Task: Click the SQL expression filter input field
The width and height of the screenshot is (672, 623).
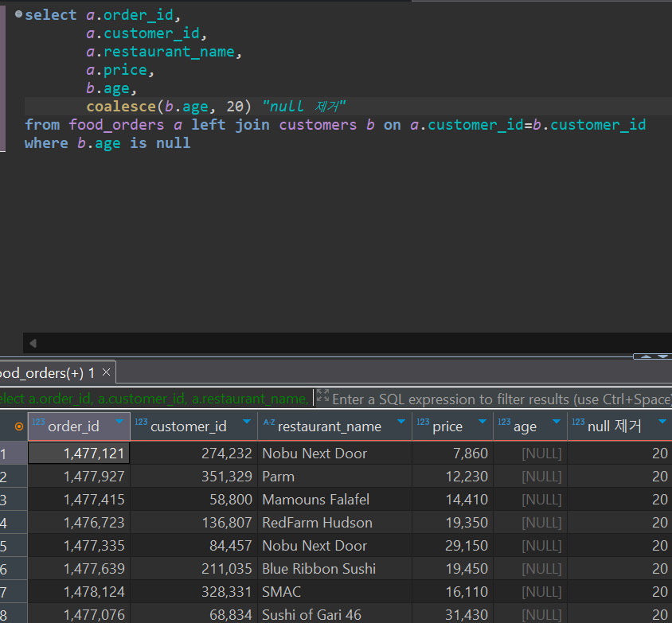Action: click(x=478, y=399)
